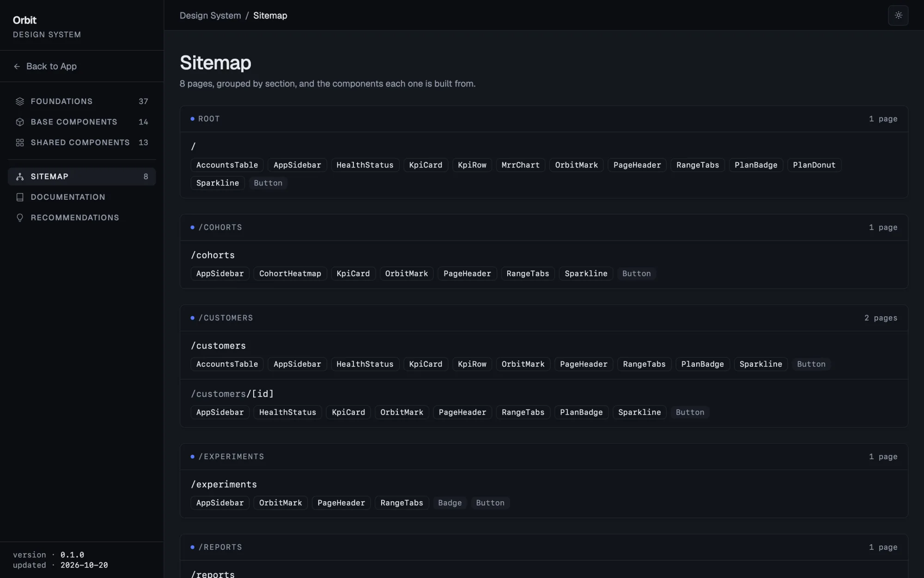Click the Foundations layers icon
Viewport: 924px width, 578px height.
tap(20, 101)
